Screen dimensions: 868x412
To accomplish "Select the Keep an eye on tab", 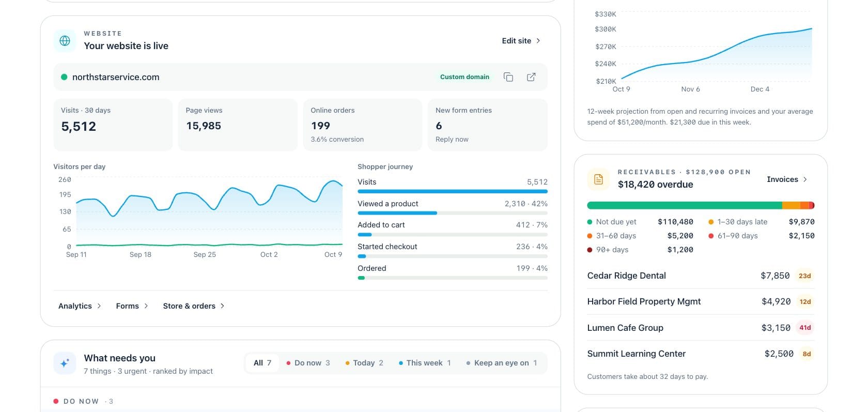I will [502, 363].
